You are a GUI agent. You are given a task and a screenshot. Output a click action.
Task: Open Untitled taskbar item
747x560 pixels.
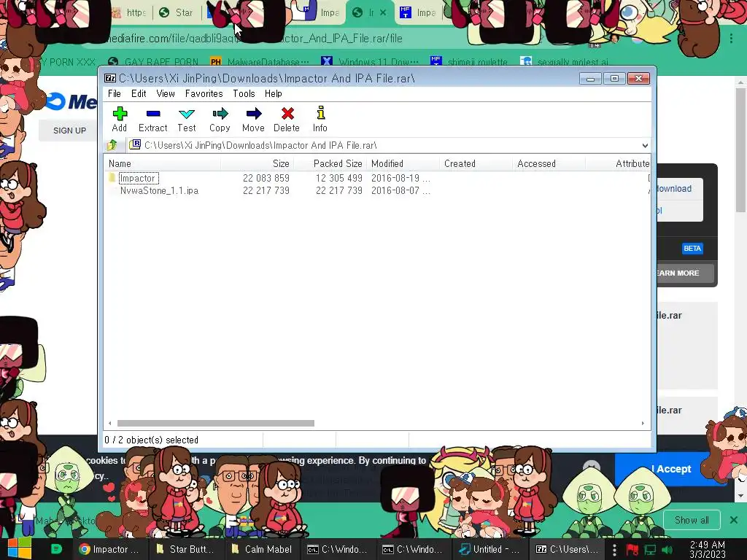pos(489,549)
